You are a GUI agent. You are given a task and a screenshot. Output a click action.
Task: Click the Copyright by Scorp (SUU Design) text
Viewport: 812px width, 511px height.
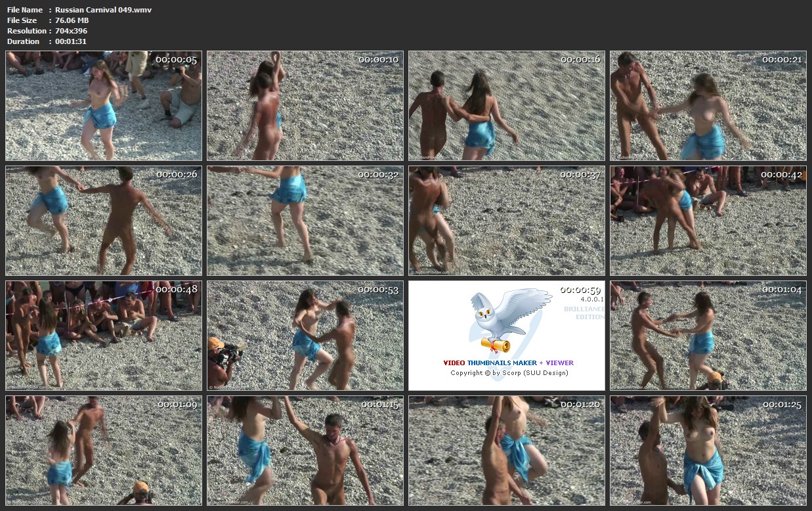point(509,373)
